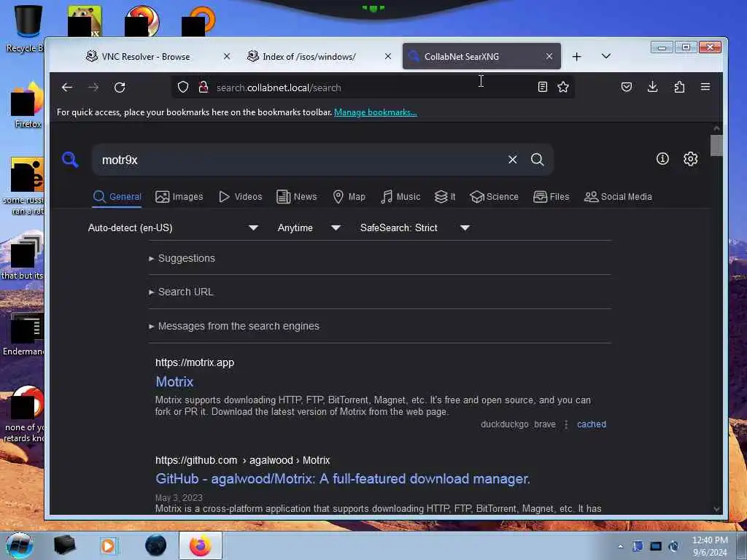747x560 pixels.
Task: Select the It search category
Action: click(445, 197)
